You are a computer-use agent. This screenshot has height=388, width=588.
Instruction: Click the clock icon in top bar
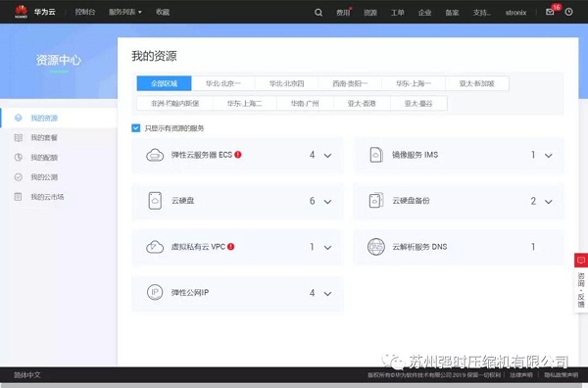[x=568, y=12]
